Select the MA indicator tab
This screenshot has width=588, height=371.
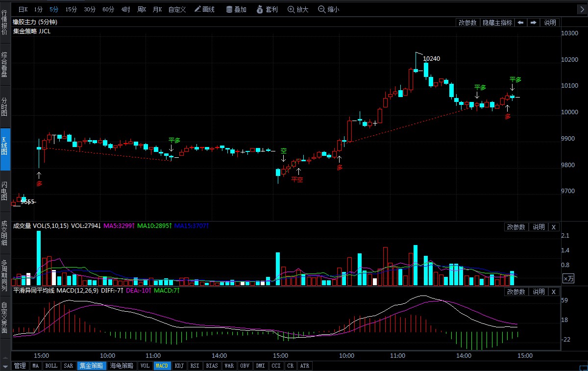(x=36, y=366)
